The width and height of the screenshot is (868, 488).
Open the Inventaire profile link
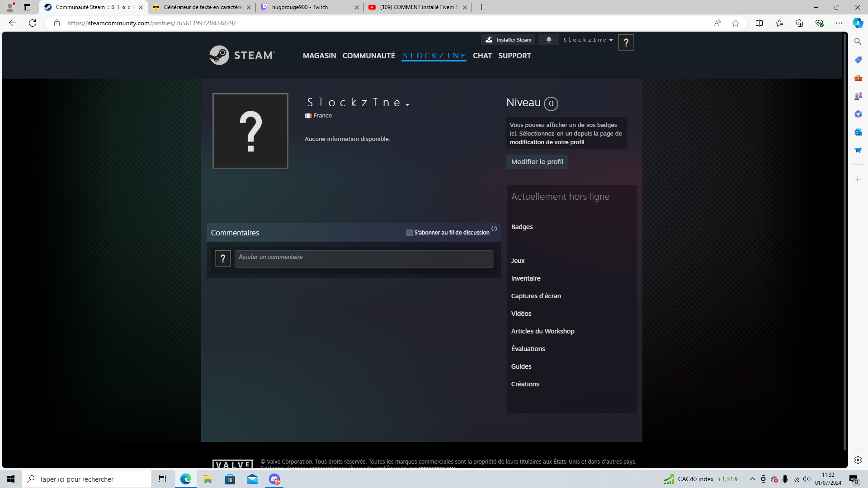tap(526, 278)
